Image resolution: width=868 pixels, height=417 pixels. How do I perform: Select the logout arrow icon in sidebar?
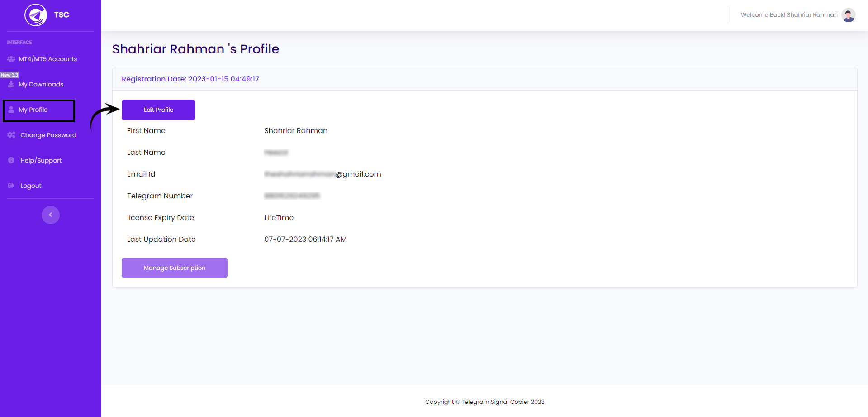tap(10, 185)
